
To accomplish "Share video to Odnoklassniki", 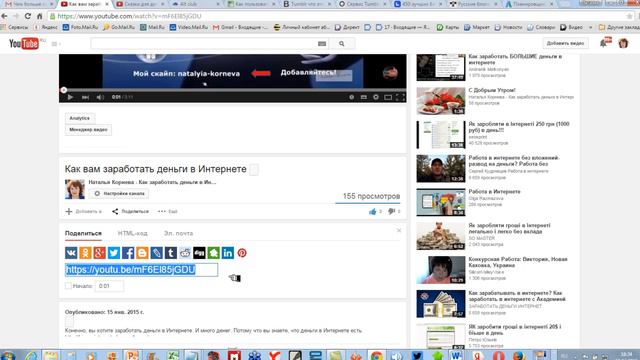I will 85,253.
